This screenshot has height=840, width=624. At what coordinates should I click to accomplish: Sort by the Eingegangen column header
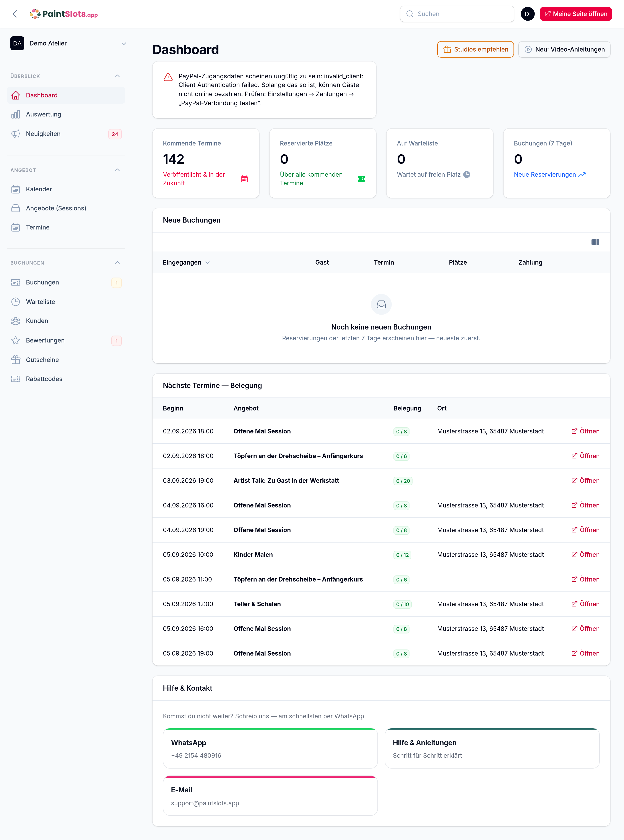[186, 262]
